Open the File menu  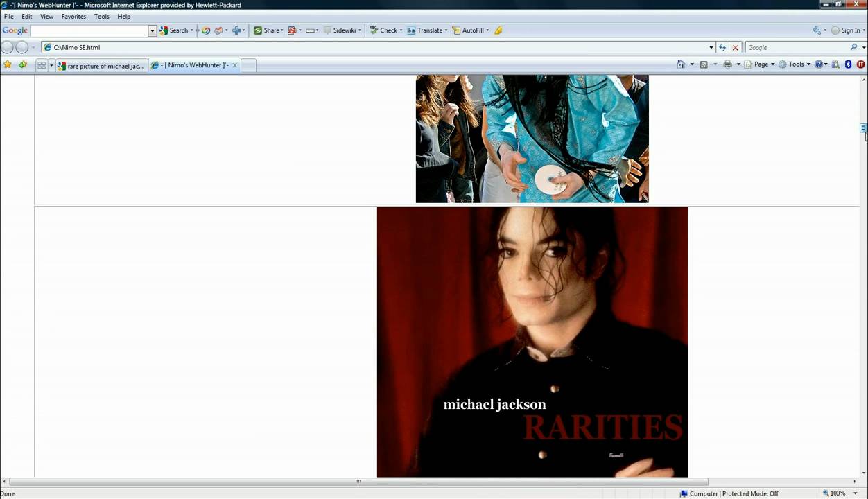[x=9, y=16]
